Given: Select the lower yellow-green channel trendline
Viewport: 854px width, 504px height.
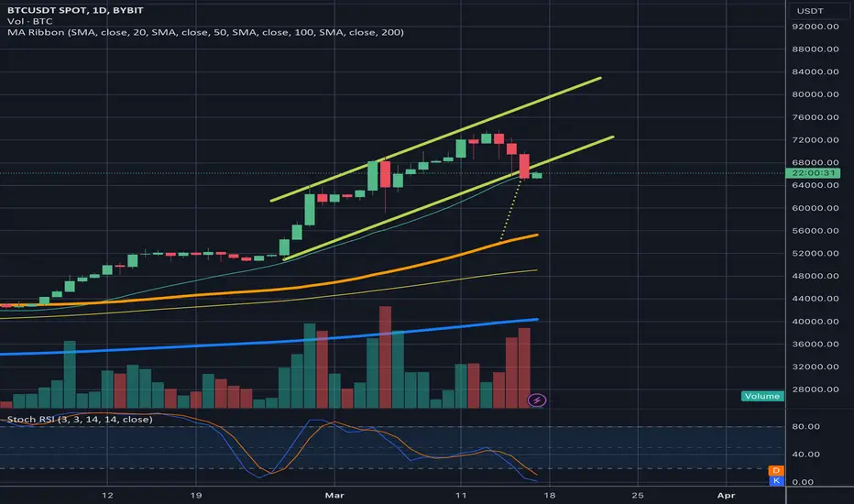Looking at the screenshot, I should (449, 198).
